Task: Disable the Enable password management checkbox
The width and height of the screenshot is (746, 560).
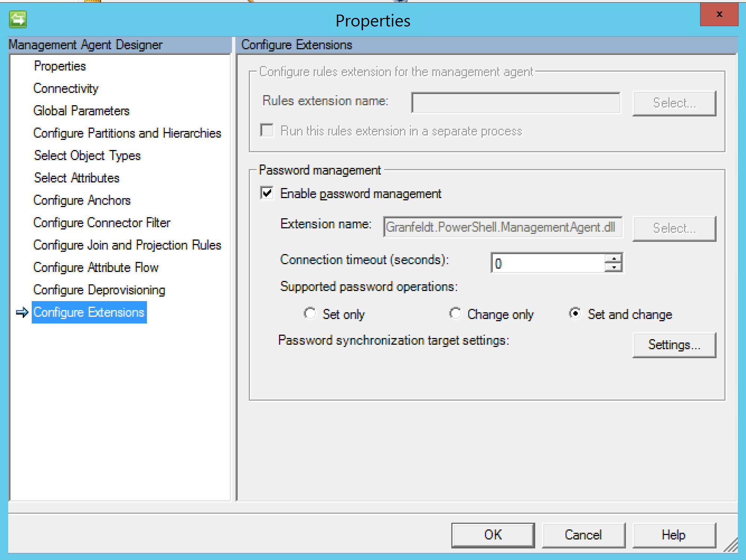Action: coord(266,194)
